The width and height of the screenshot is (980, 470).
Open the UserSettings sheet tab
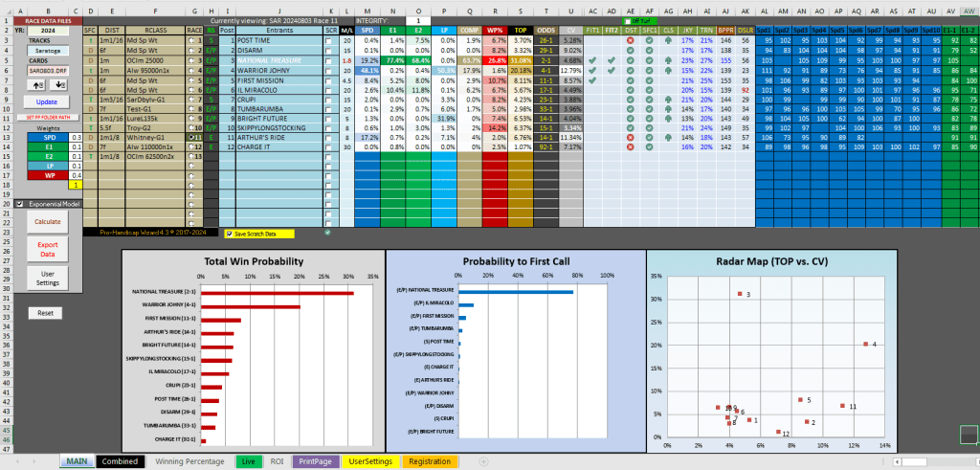coord(370,461)
